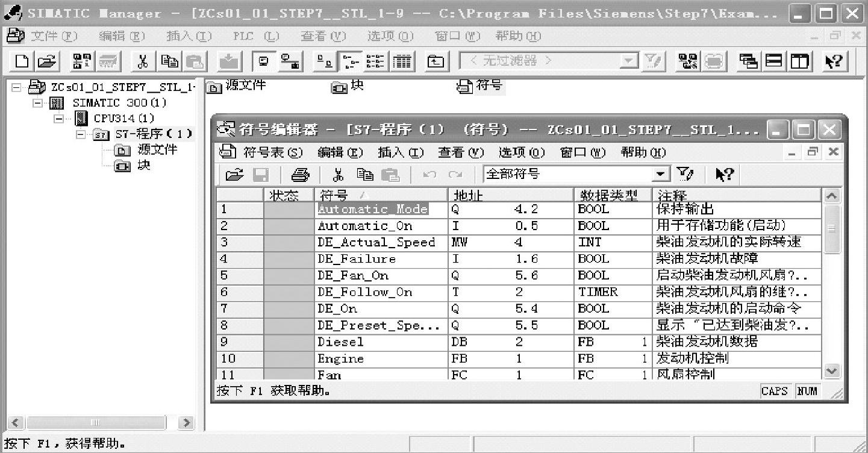Screen dimensions: 868x453
Task: Click the 注释 column header
Action: 737,195
